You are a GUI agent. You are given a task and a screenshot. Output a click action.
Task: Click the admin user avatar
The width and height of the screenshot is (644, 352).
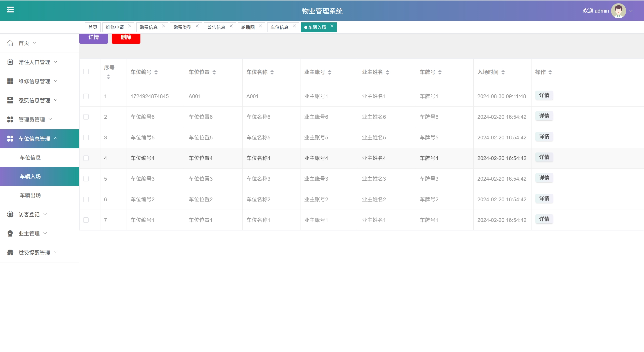click(x=618, y=11)
